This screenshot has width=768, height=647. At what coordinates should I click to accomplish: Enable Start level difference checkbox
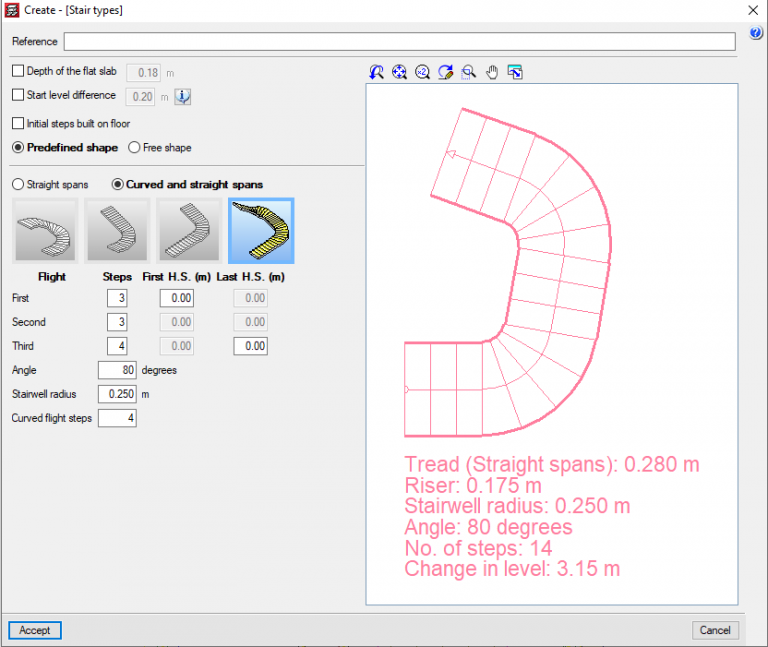18,95
